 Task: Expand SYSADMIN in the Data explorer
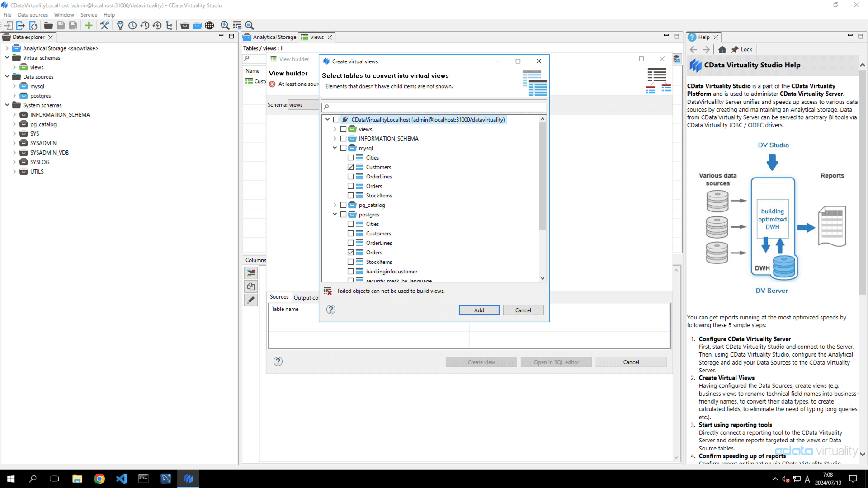14,143
